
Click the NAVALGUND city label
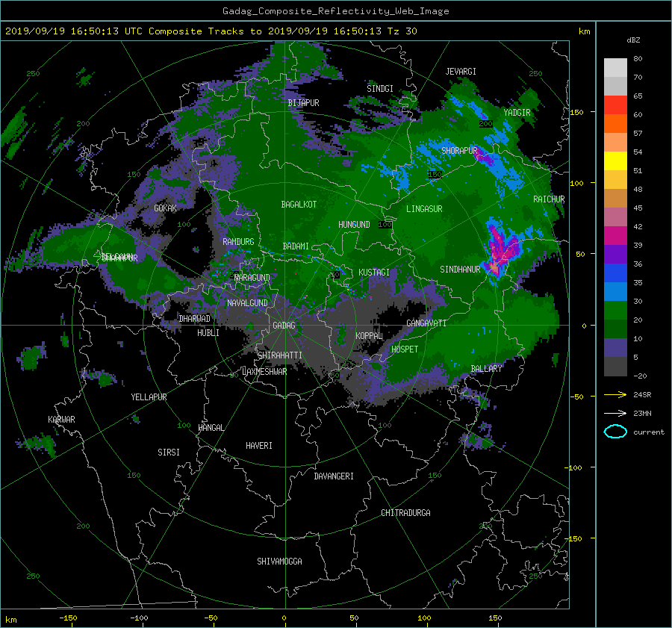tap(247, 303)
